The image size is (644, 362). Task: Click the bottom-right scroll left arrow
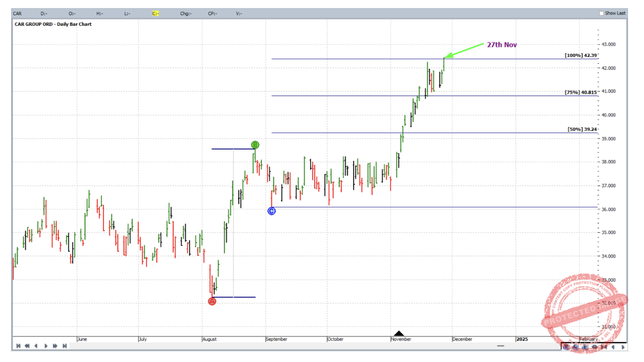pos(613,347)
